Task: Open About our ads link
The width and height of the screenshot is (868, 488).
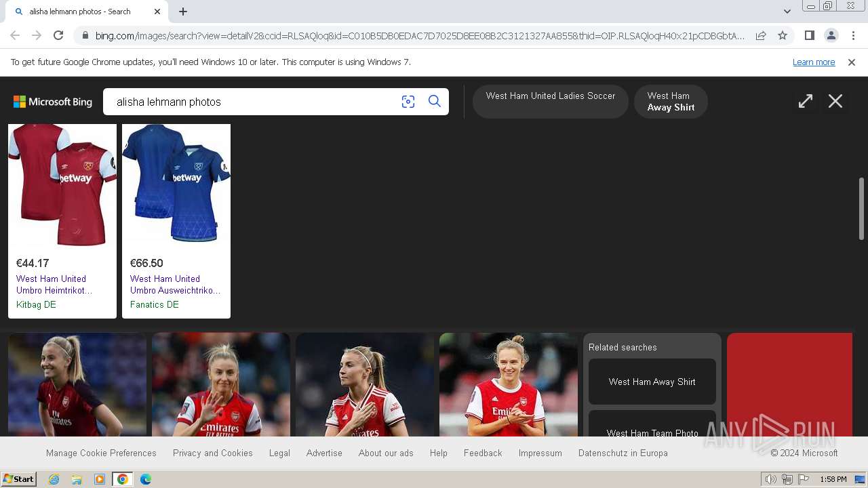Action: tap(386, 453)
